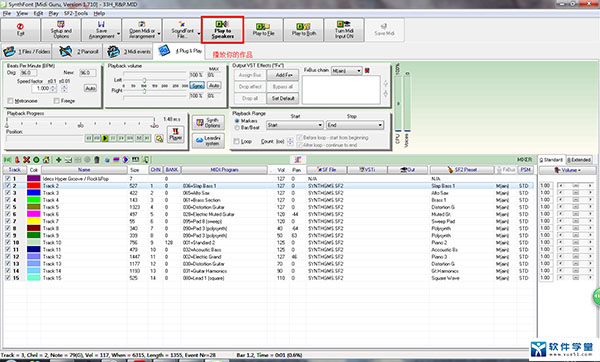600x362 pixels.
Task: Toggle the Freeze checkbox
Action: click(57, 101)
